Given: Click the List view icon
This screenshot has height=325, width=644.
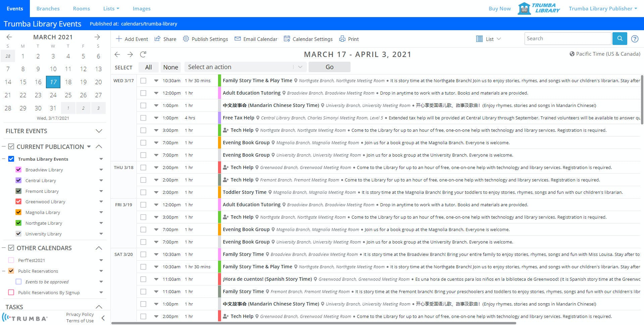Looking at the screenshot, I should coord(480,39).
